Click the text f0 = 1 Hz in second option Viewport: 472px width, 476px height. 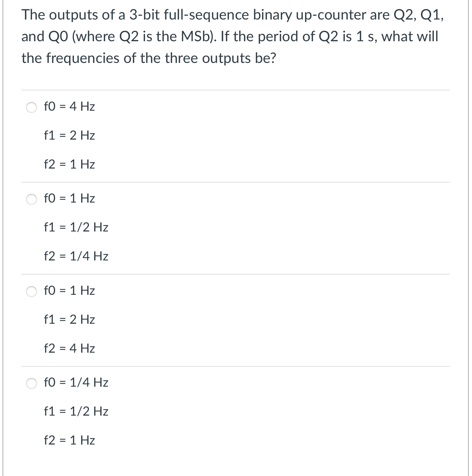coord(68,198)
